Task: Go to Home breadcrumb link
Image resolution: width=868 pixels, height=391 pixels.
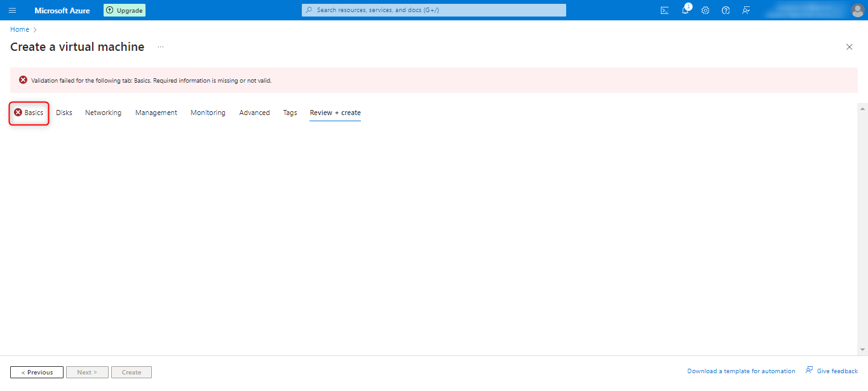Action: click(20, 29)
